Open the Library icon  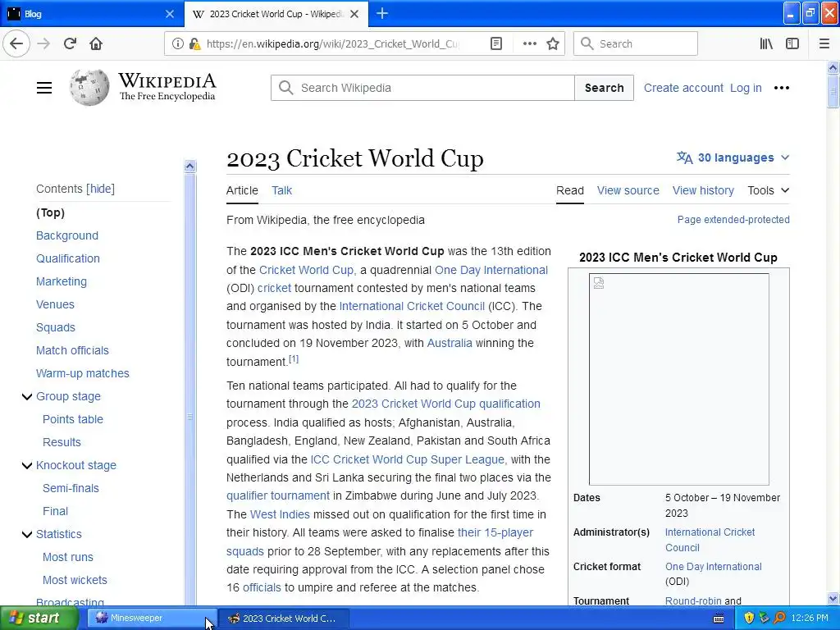(x=766, y=44)
